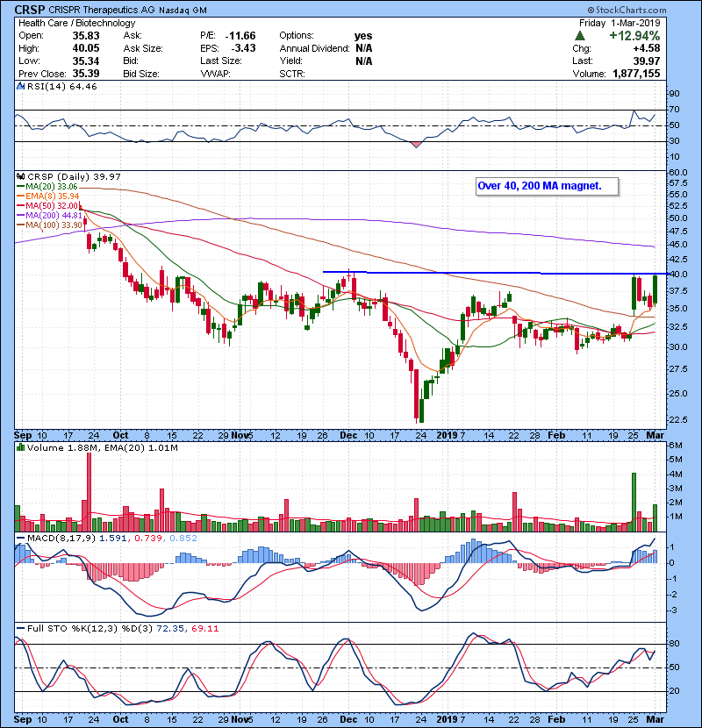This screenshot has width=702, height=728.
Task: Click the MA(50) 32.00 legend entry
Action: [47, 205]
